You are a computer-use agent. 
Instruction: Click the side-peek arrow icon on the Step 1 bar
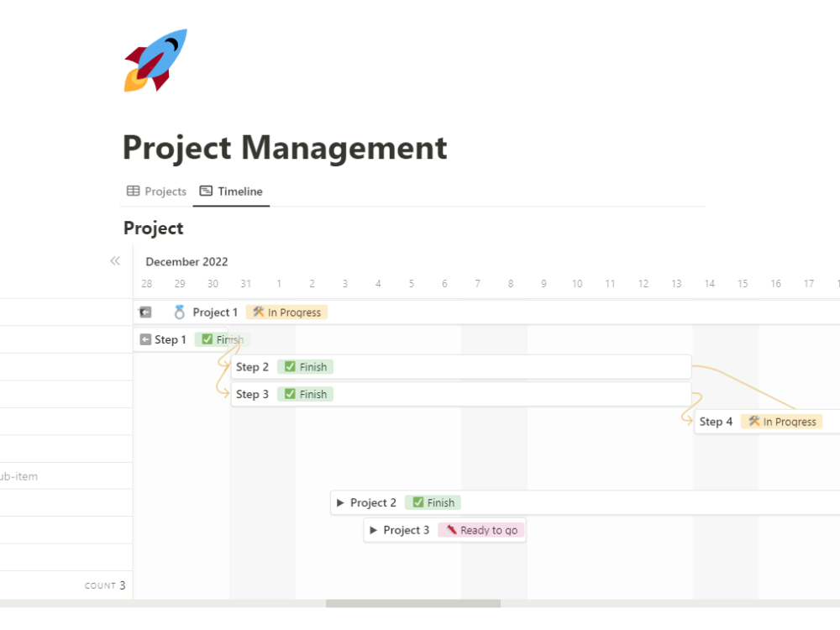[x=144, y=339]
